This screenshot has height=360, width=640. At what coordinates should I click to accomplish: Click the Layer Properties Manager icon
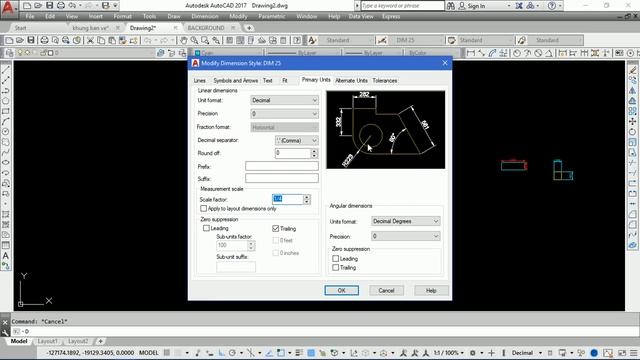(x=9, y=53)
